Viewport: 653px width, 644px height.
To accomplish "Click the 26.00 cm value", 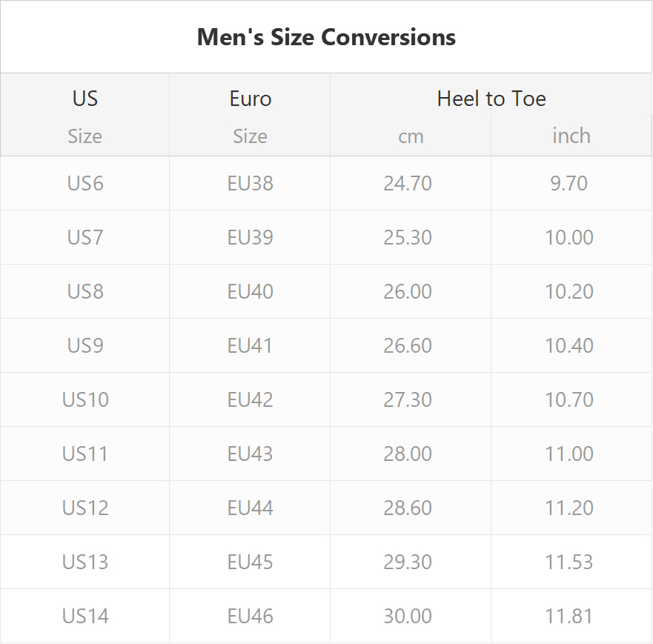I will [408, 291].
